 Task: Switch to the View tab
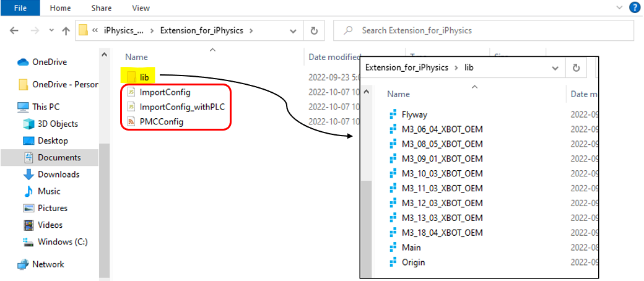click(x=141, y=8)
